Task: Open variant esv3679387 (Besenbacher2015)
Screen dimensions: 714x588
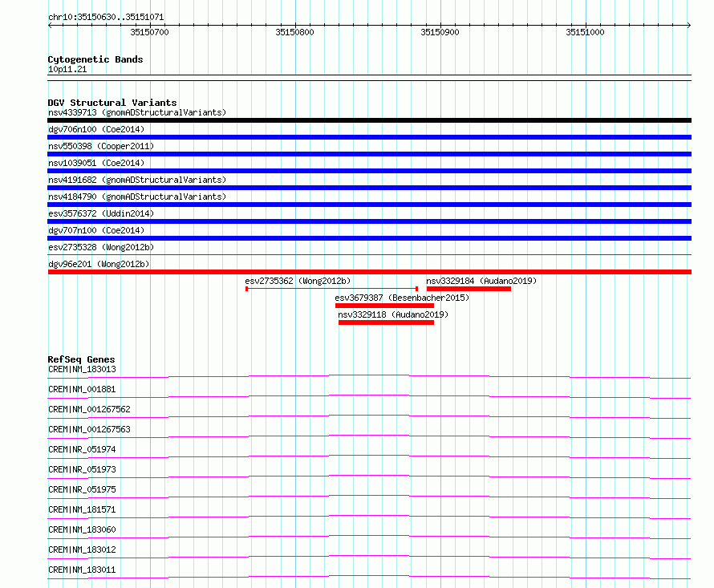Action: (x=402, y=298)
